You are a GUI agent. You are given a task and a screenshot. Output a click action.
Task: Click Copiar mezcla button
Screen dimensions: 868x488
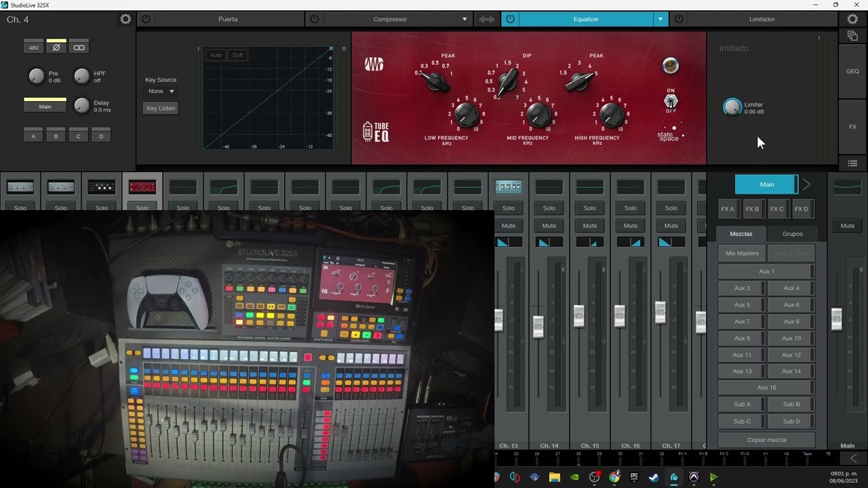tap(766, 440)
